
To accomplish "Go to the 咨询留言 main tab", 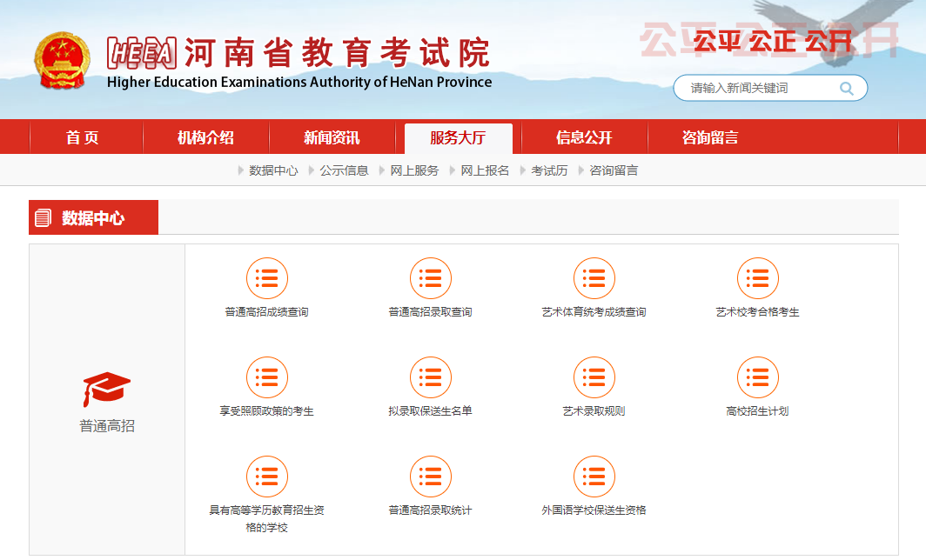I will 710,138.
